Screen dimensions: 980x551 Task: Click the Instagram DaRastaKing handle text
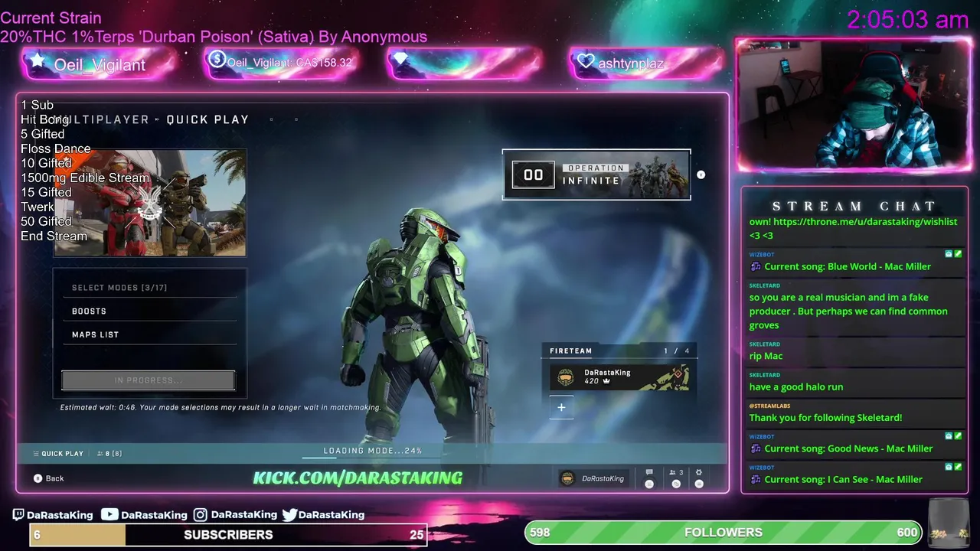[x=243, y=515]
